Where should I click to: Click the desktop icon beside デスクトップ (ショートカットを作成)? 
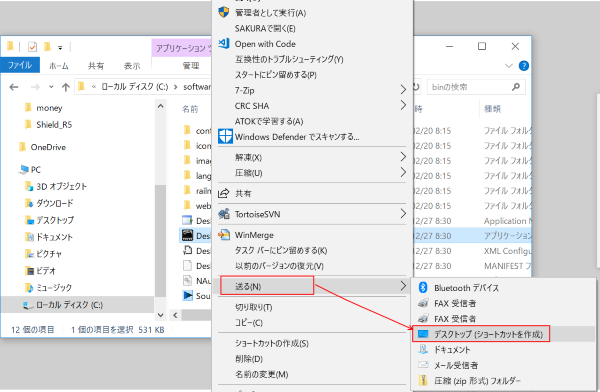(423, 334)
